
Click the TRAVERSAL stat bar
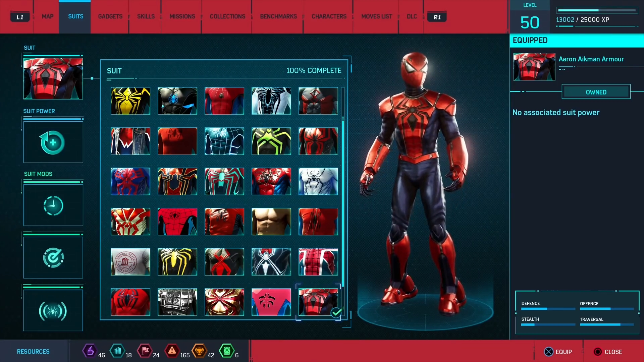click(x=607, y=324)
